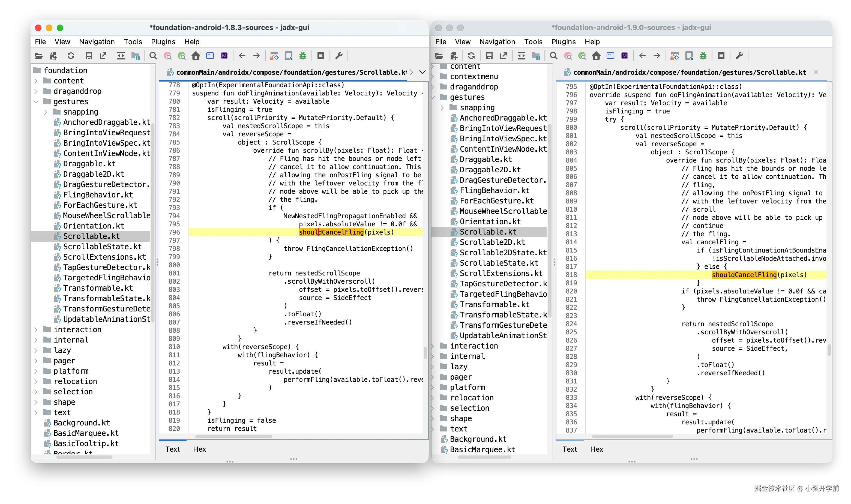Launch the debugger bug icon
The width and height of the screenshot is (851, 504).
click(x=302, y=56)
